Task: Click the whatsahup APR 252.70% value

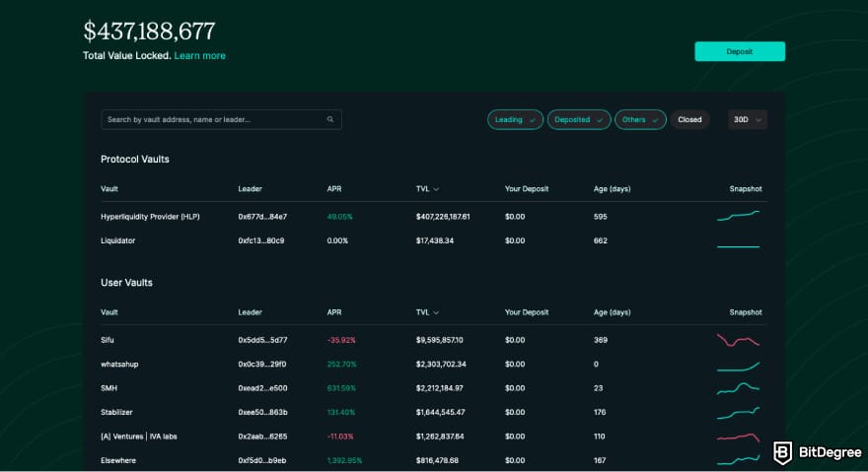Action: click(342, 364)
